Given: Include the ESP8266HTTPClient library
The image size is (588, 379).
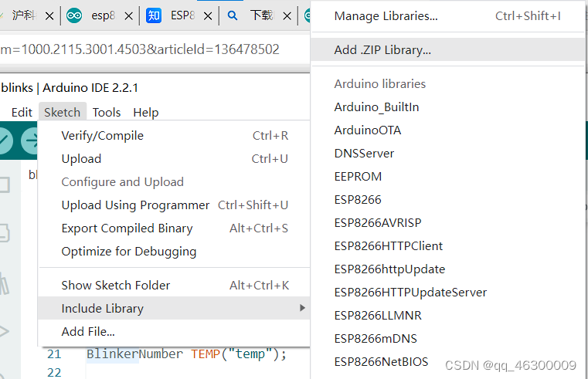Looking at the screenshot, I should 447,246.
